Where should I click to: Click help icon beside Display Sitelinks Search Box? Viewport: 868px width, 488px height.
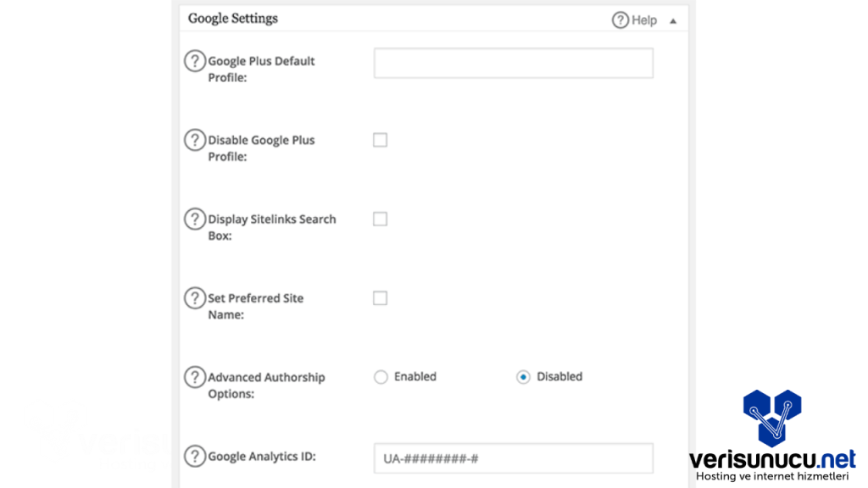pos(195,219)
